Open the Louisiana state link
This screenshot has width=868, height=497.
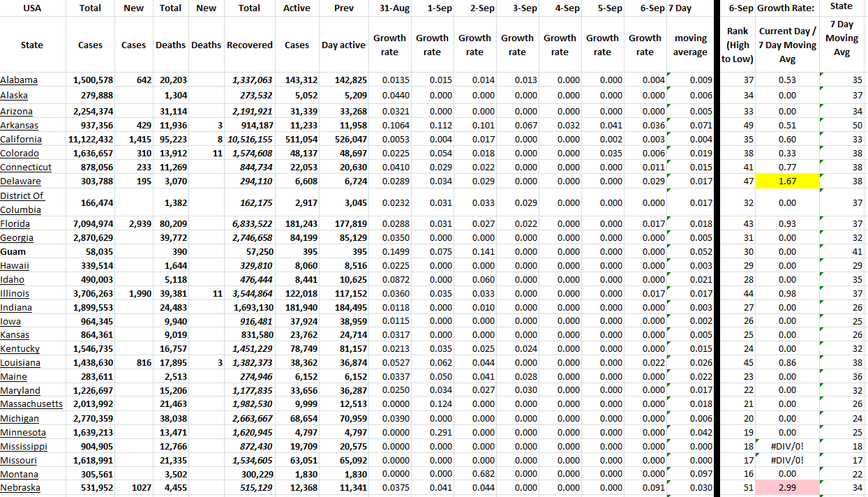pos(20,363)
